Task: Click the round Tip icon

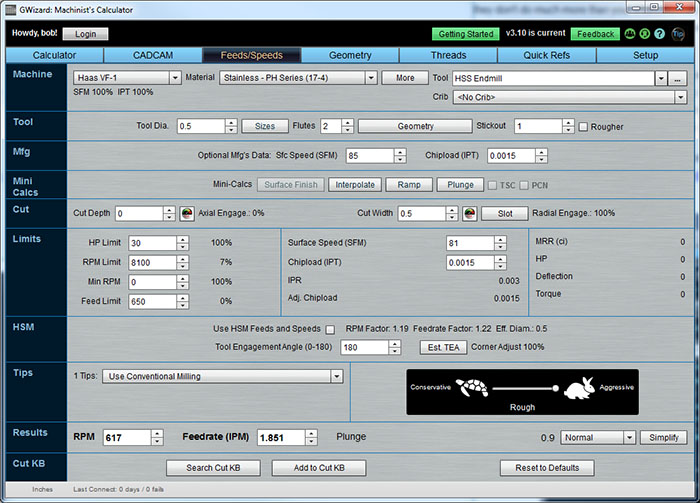Action: (678, 34)
